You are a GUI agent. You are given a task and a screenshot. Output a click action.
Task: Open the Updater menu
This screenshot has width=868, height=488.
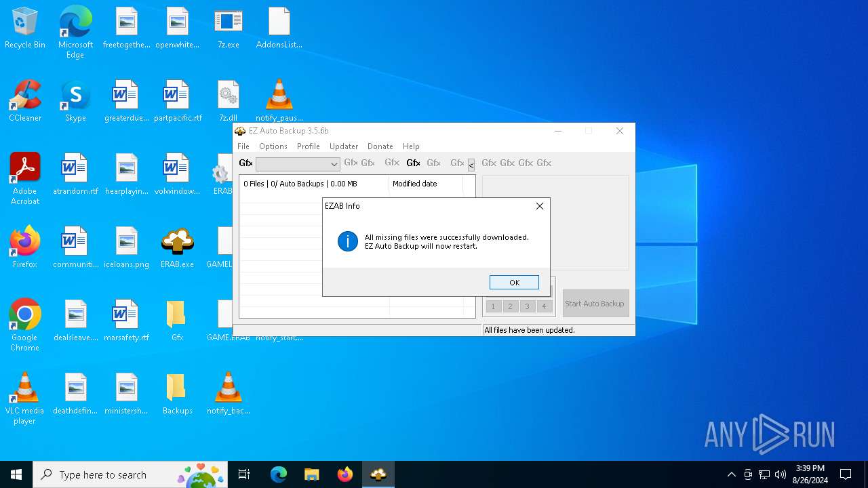pos(344,146)
